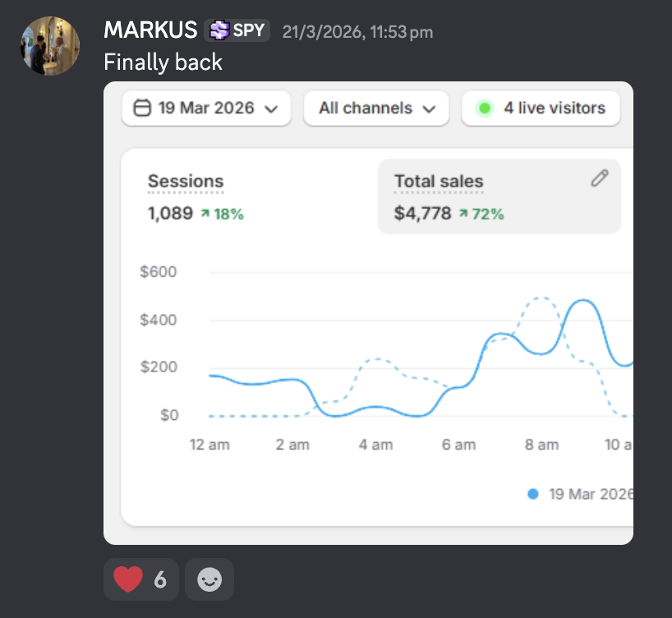Click the 18% increase arrow on Sessions
The image size is (672, 618).
(205, 213)
